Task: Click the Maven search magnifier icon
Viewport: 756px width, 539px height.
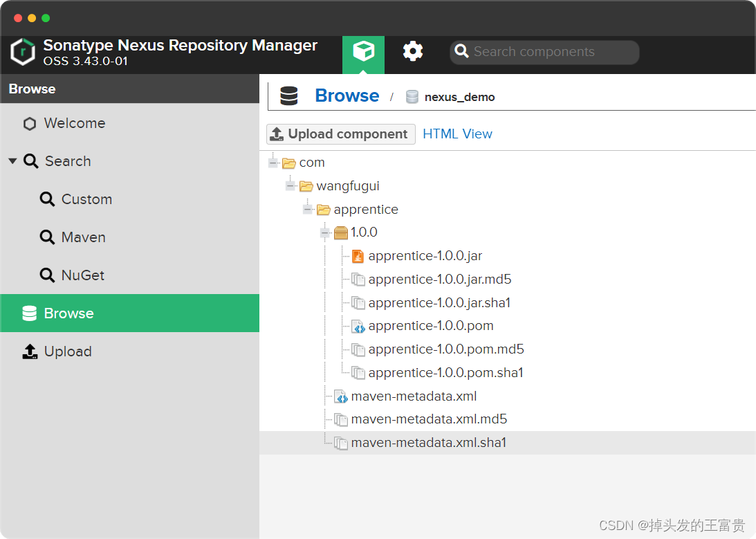Action: (47, 237)
